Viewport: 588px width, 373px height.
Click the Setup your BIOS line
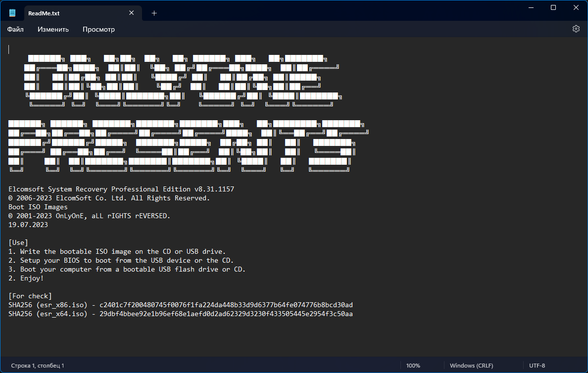coord(121,261)
